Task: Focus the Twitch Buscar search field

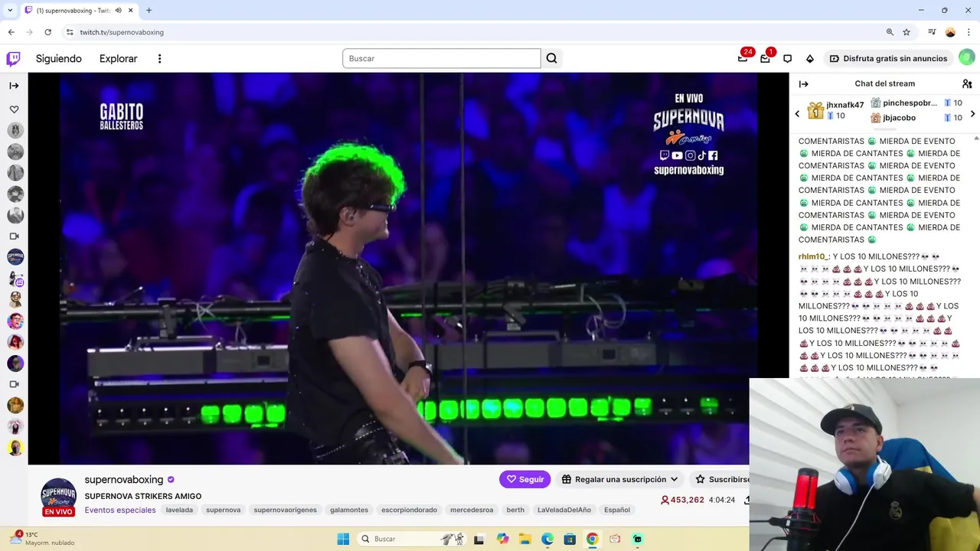Action: [441, 58]
